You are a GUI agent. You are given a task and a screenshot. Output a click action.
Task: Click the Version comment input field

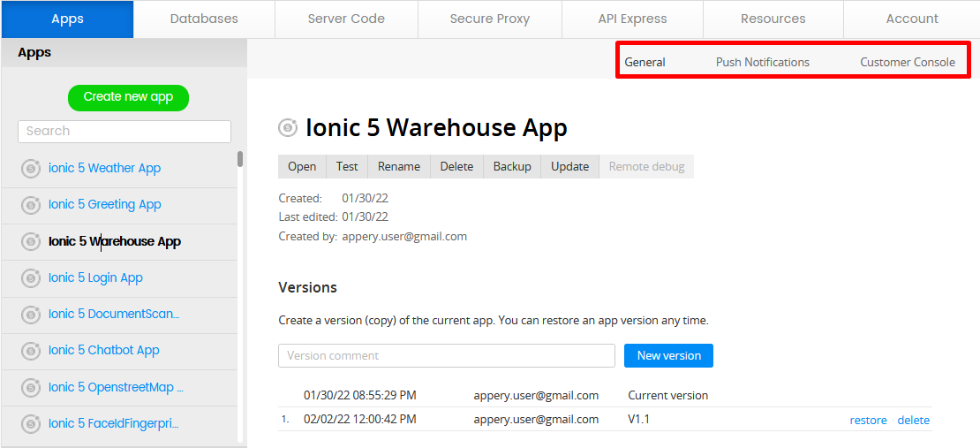tap(447, 355)
